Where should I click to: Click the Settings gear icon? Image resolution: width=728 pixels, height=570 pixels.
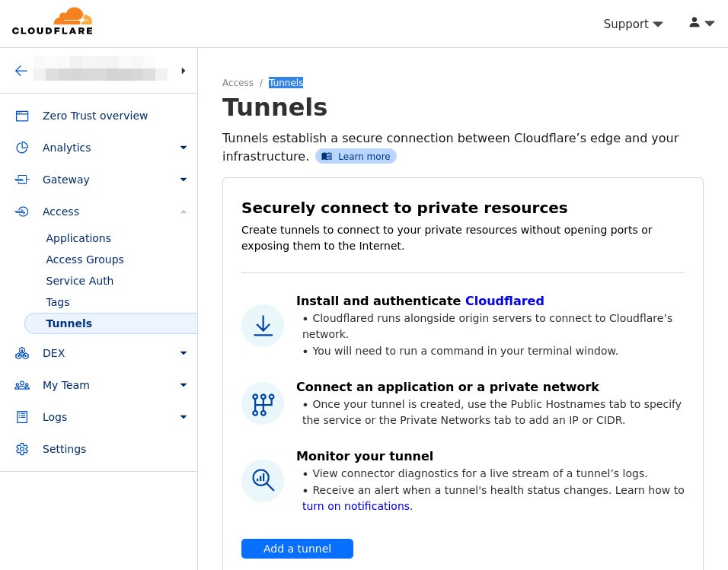point(22,449)
